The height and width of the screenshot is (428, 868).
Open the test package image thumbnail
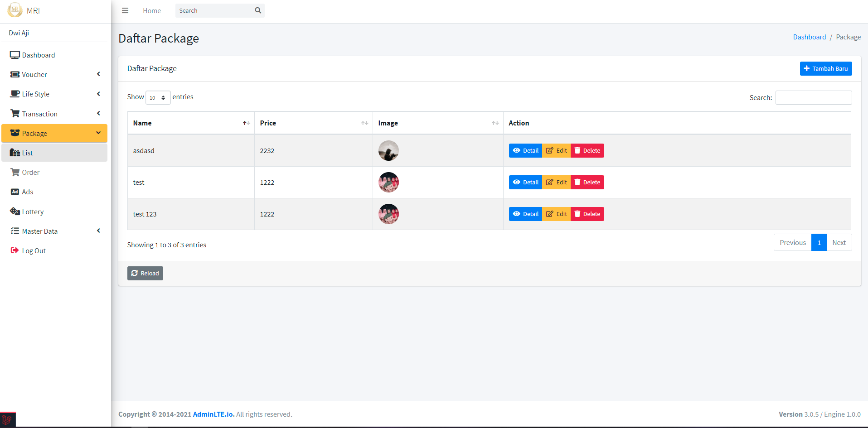coord(388,182)
